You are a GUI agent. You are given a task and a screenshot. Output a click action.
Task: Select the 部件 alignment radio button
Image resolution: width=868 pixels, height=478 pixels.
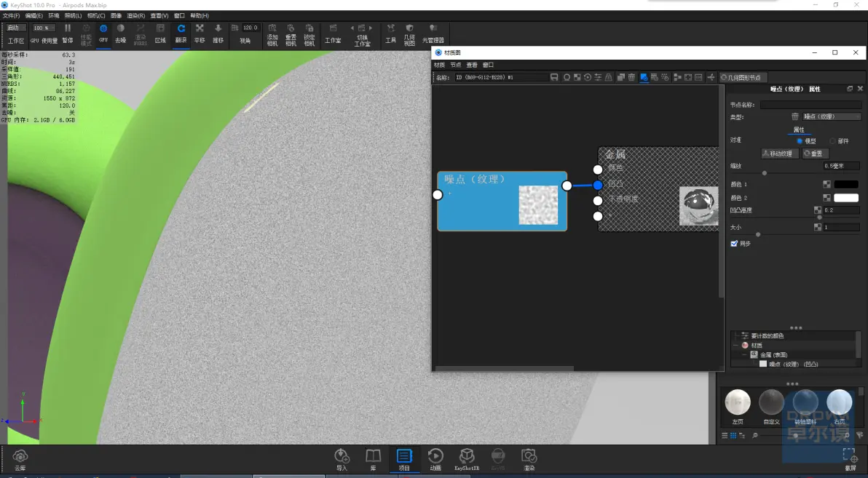click(832, 141)
